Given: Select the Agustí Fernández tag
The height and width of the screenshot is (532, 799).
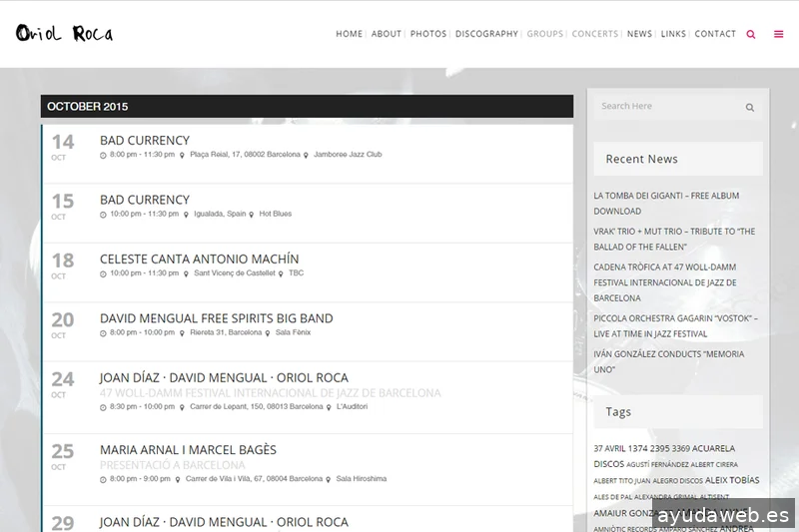Looking at the screenshot, I should tap(657, 464).
